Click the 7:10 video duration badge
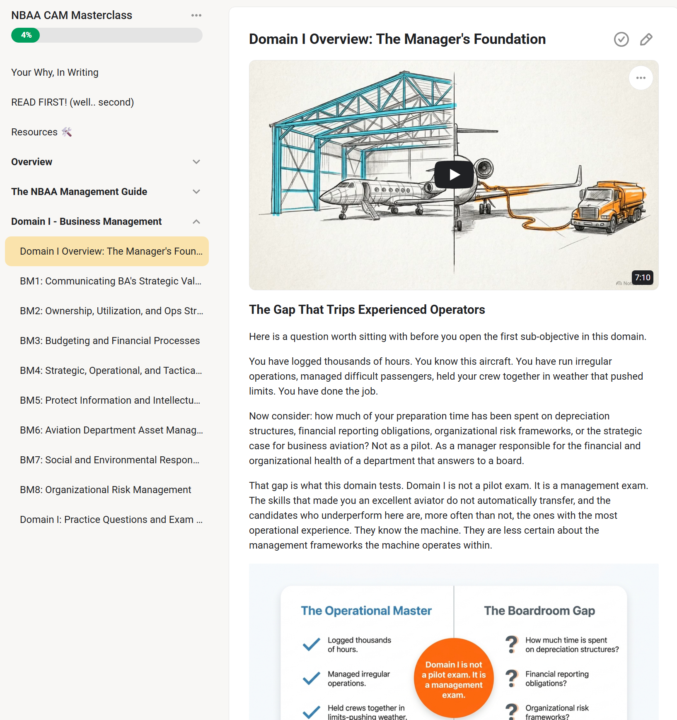677x720 pixels. [642, 277]
